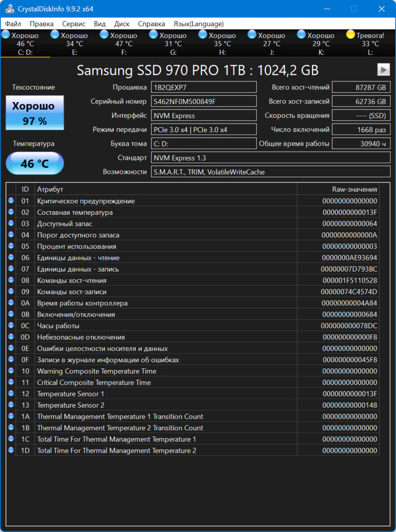Click status orb of Команды хост-чтения row

[x=11, y=280]
